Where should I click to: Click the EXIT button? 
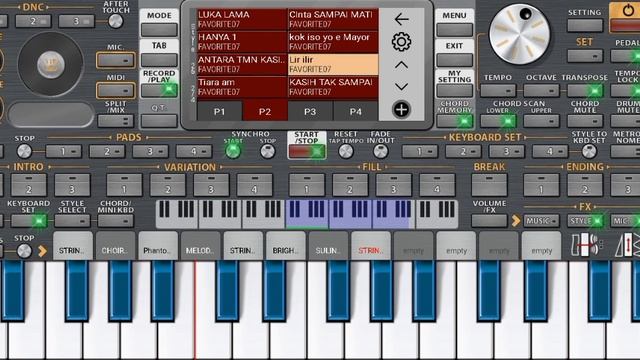(x=454, y=60)
